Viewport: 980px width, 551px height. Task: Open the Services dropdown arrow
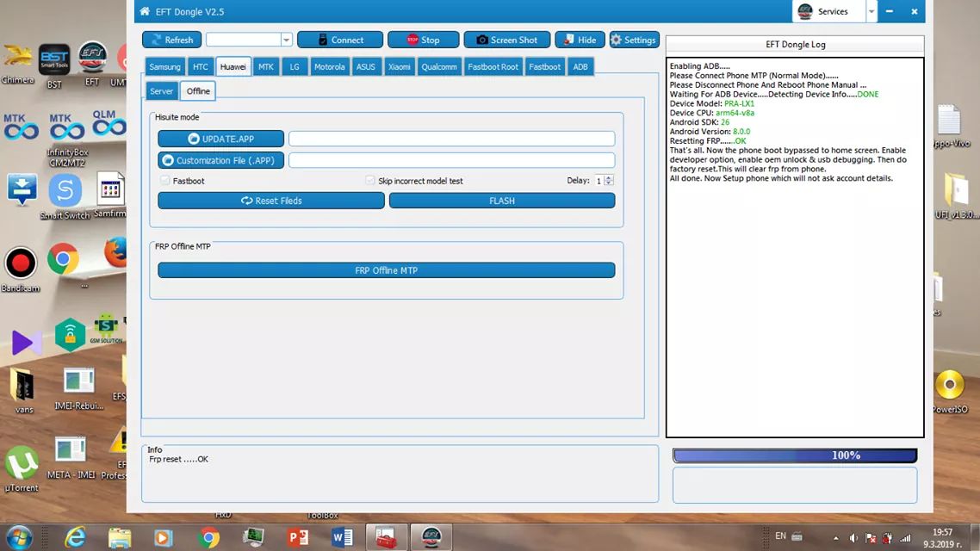point(871,11)
